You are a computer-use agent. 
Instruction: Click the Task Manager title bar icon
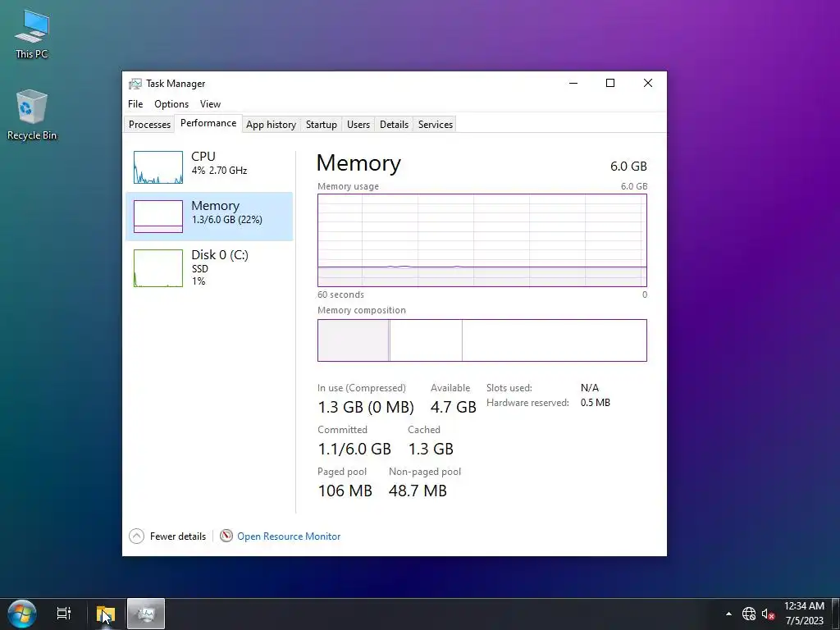(135, 84)
